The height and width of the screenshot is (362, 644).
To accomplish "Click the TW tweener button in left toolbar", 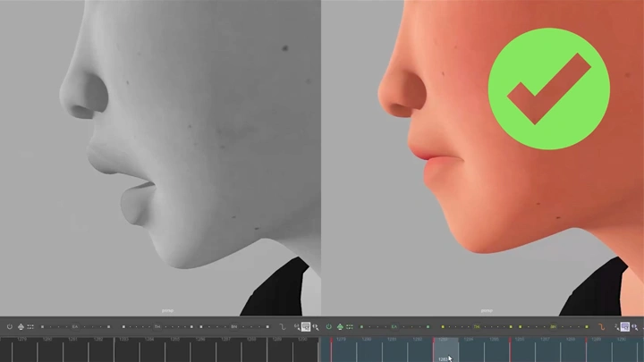I will 157,327.
